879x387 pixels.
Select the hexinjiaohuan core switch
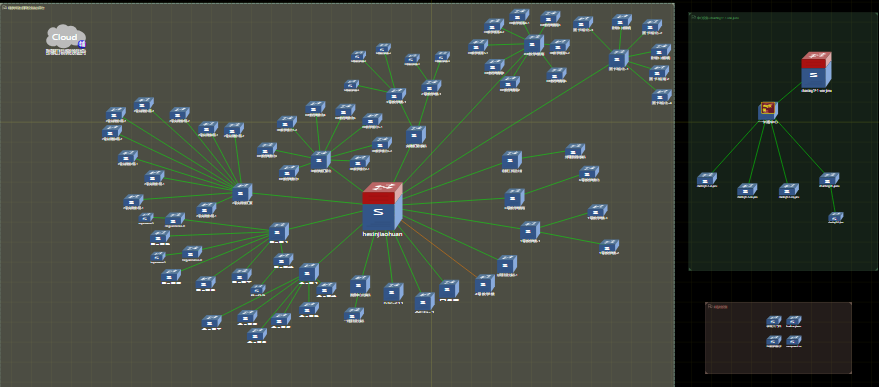coord(382,205)
